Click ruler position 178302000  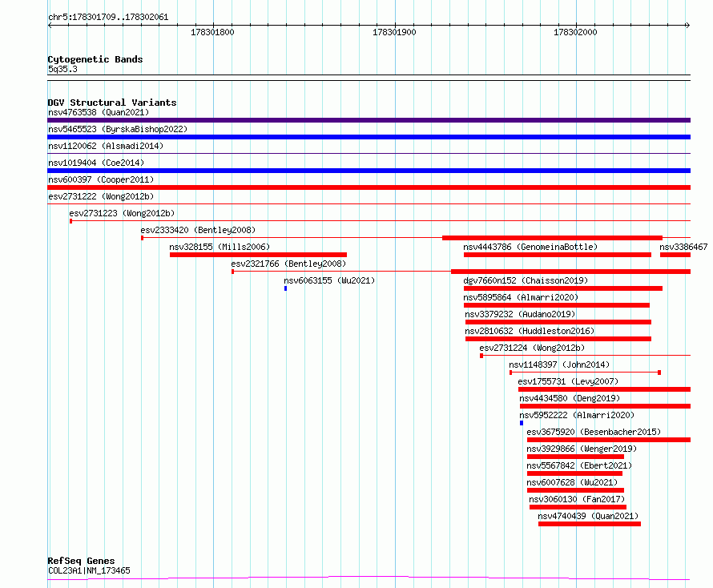pos(575,32)
